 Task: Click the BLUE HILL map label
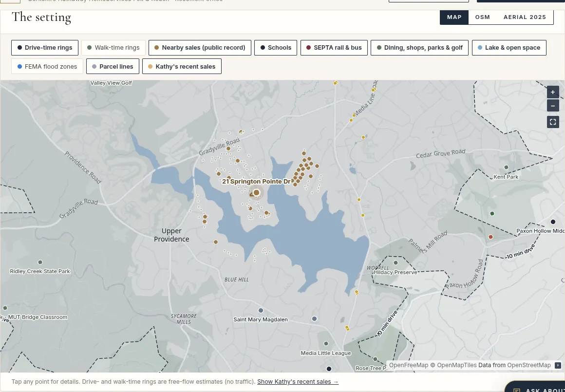[x=236, y=280]
